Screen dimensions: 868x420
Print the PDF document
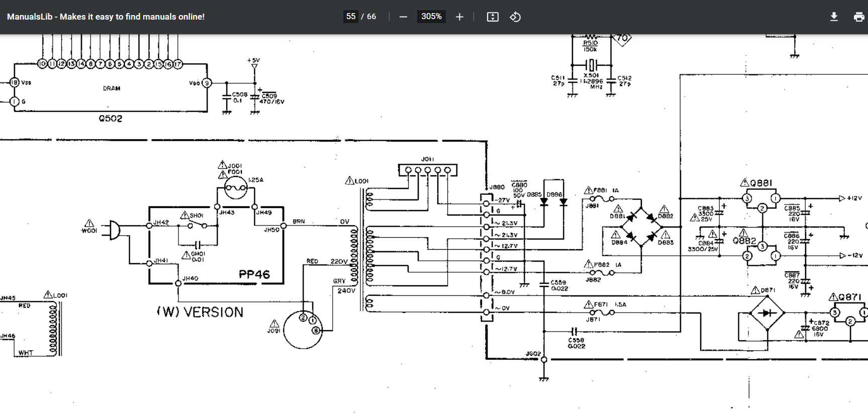pos(859,17)
